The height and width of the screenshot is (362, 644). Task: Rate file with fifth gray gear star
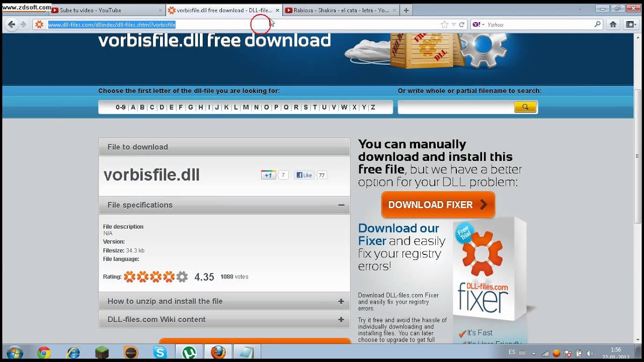[182, 277]
